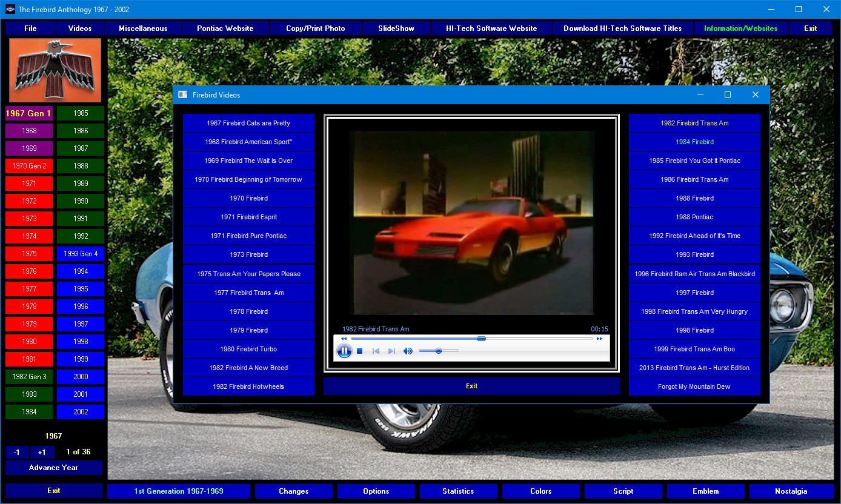Image resolution: width=841 pixels, height=504 pixels.
Task: Open the Changes panel
Action: coord(294,491)
